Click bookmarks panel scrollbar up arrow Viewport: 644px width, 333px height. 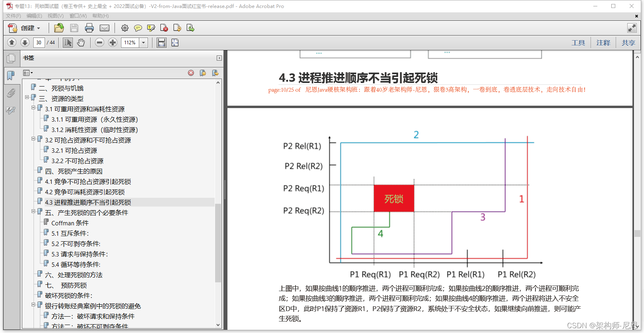pos(218,83)
